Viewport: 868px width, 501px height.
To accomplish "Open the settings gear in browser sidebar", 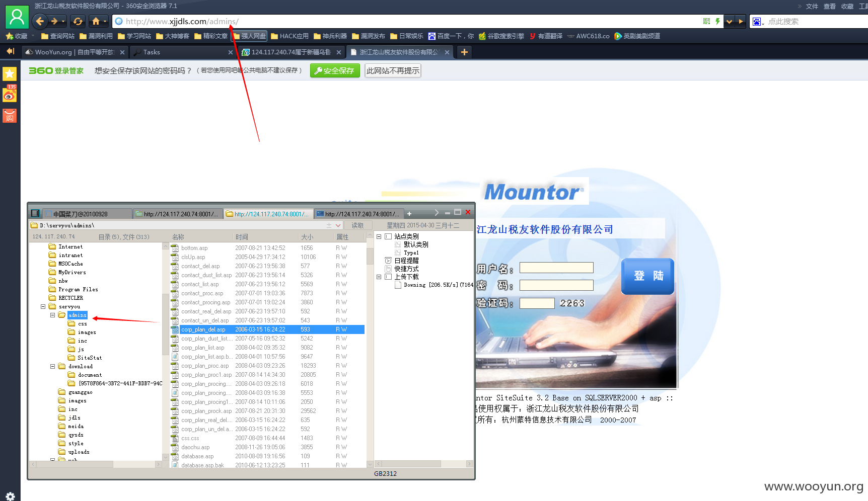I will click(x=10, y=496).
